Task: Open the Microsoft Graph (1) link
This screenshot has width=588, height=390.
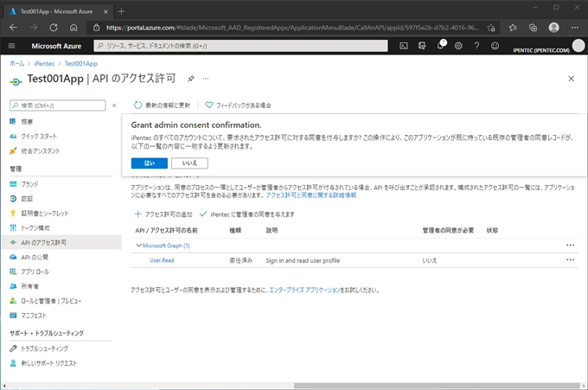Action: coord(166,246)
